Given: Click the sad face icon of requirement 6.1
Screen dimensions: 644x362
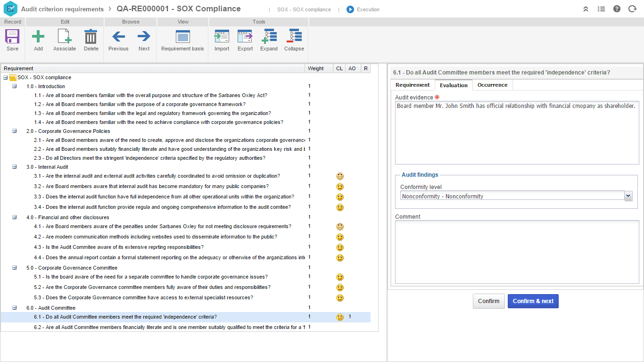Looking at the screenshot, I should [340, 317].
